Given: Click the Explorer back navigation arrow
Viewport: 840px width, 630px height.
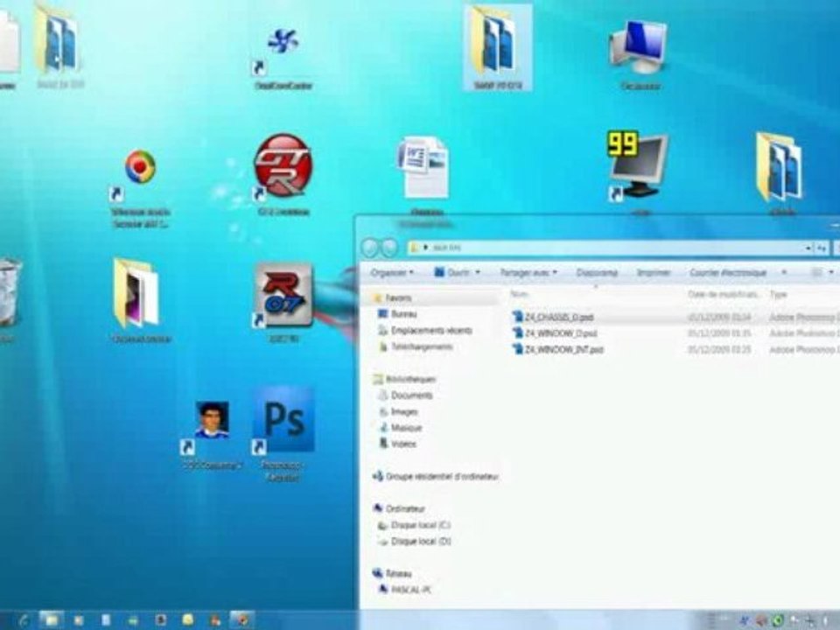Looking at the screenshot, I should coord(369,248).
